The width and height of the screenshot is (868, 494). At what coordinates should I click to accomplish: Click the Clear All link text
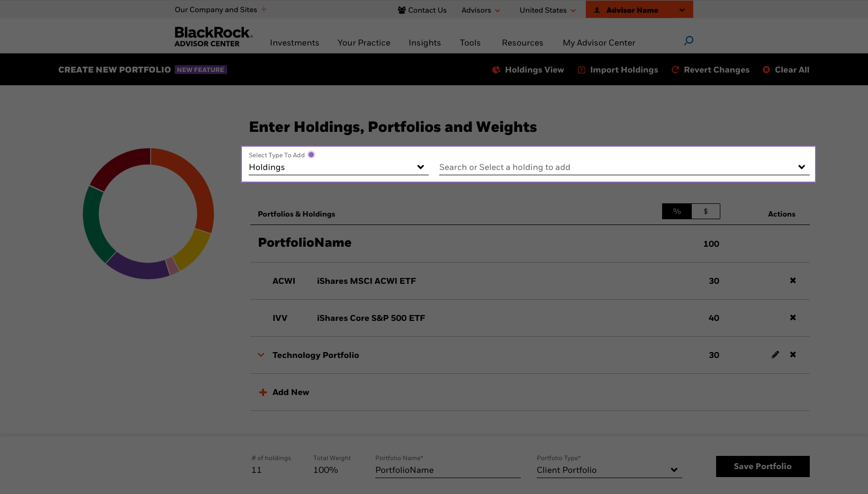coord(792,70)
